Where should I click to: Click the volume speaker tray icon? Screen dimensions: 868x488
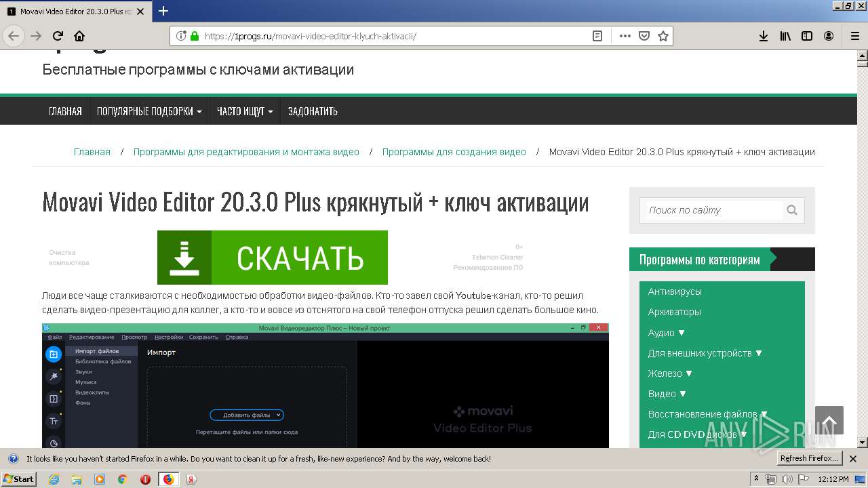(787, 479)
